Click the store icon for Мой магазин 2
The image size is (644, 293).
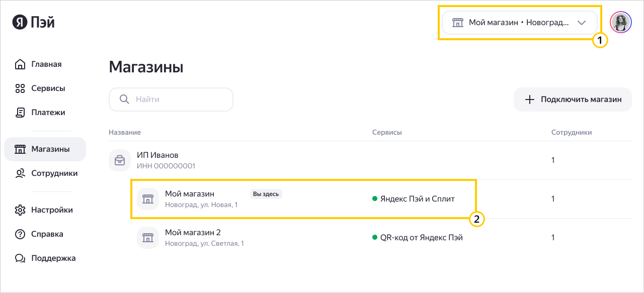point(147,238)
